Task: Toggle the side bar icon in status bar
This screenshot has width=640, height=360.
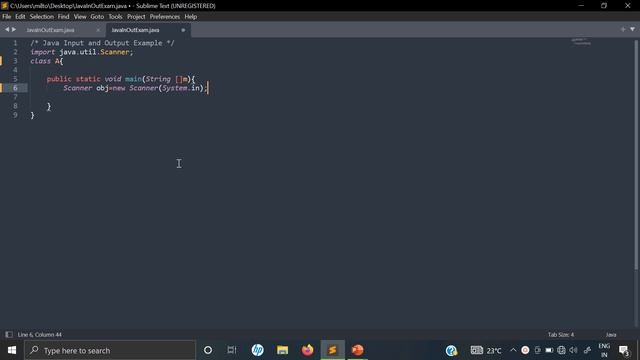Action: (9, 335)
